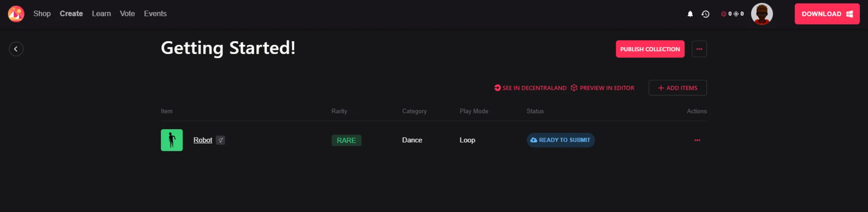Click the user avatar picture
The width and height of the screenshot is (868, 212).
pos(761,14)
